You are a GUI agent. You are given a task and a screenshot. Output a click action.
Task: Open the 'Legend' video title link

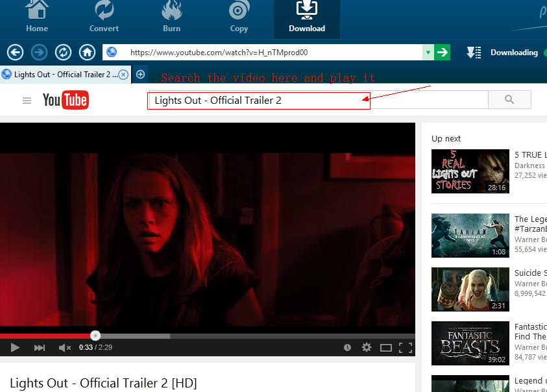click(531, 380)
